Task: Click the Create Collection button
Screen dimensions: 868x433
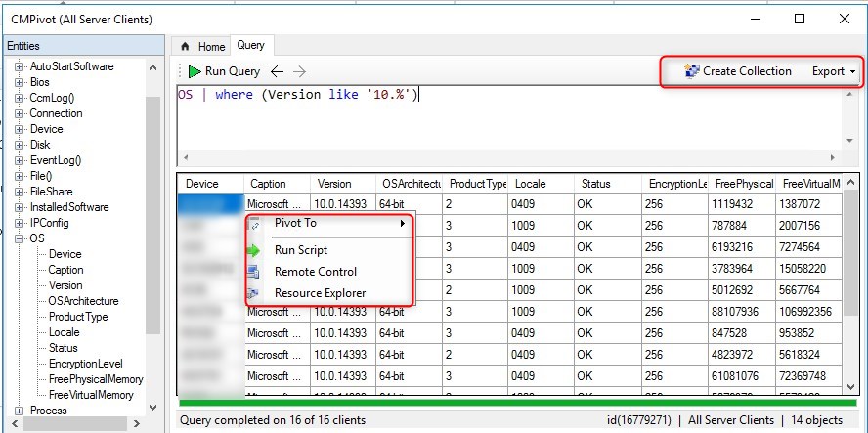Action: [x=738, y=71]
